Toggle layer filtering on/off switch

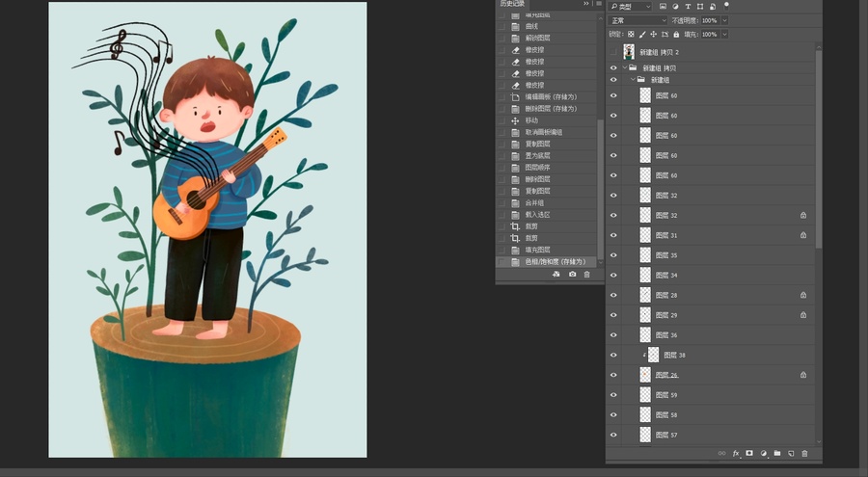point(727,6)
